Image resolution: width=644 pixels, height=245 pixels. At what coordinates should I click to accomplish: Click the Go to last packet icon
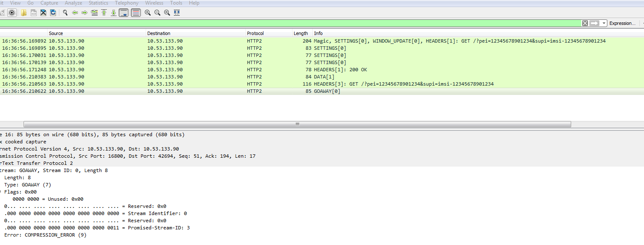coord(113,12)
